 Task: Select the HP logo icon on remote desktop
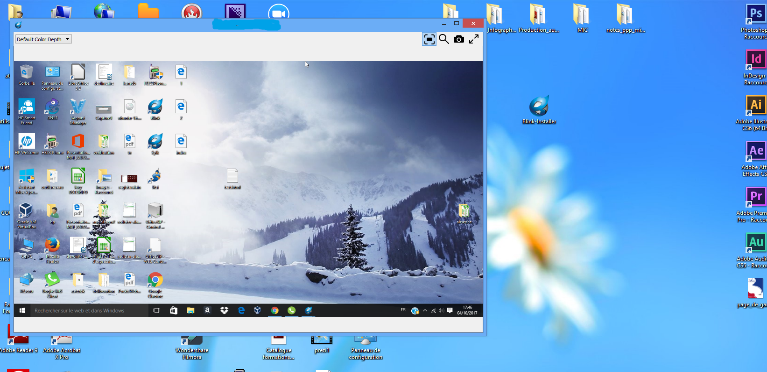point(26,144)
